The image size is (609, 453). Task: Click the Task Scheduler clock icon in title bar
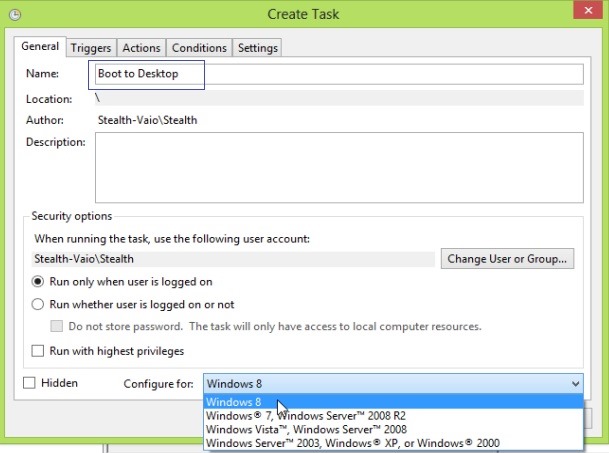[15, 15]
